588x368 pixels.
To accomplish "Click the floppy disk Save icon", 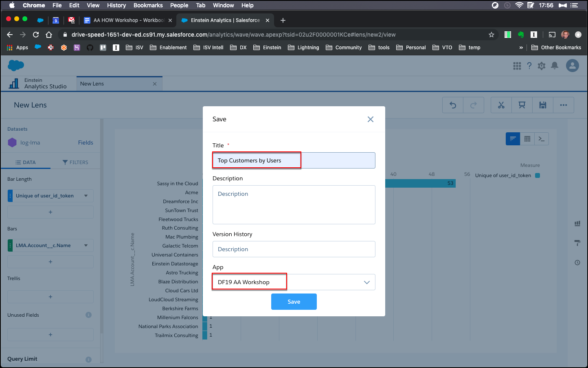I will point(543,105).
